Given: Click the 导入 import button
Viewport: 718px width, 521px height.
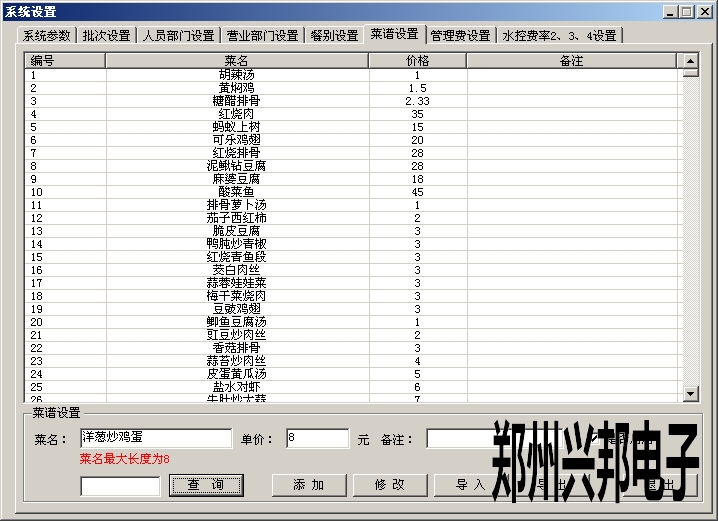Looking at the screenshot, I should pos(470,485).
